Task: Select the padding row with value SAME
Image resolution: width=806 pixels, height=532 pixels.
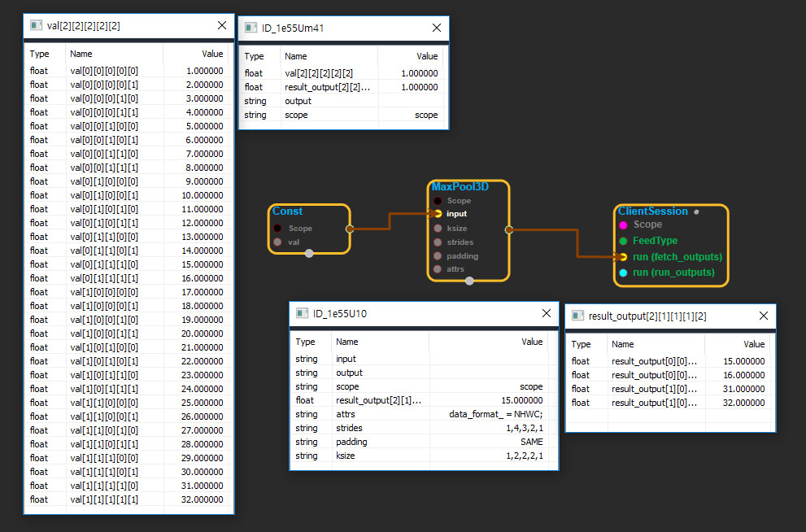Action: click(x=423, y=442)
